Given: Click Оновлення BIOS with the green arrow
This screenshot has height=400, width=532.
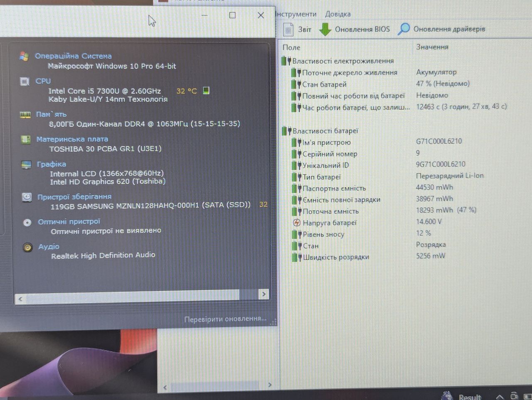Looking at the screenshot, I should coord(355,29).
